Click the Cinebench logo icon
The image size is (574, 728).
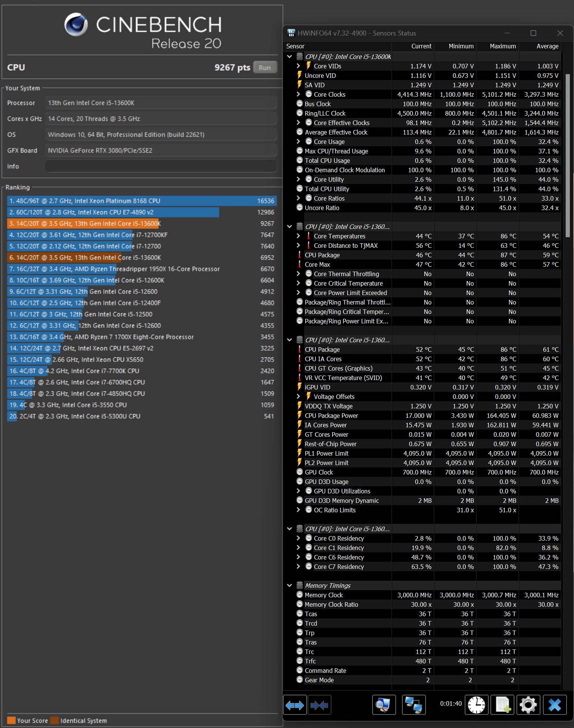click(x=76, y=25)
